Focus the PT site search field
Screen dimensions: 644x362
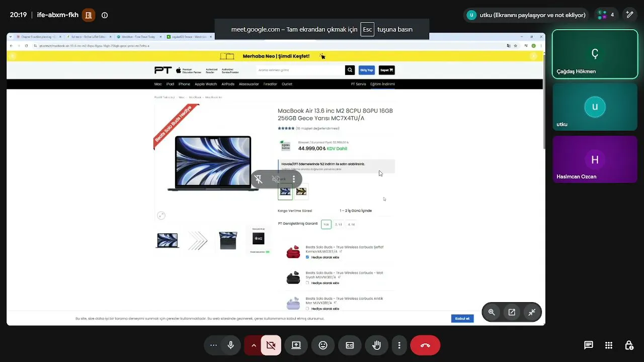click(300, 70)
